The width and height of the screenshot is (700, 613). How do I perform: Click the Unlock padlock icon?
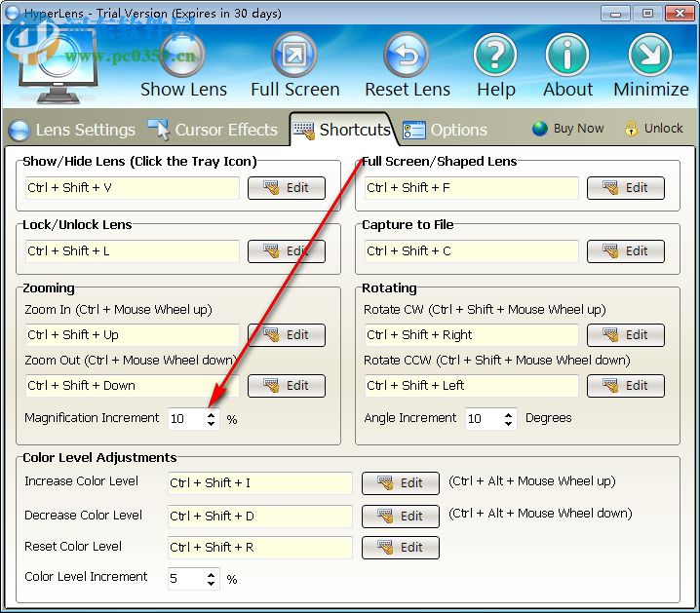pos(631,129)
